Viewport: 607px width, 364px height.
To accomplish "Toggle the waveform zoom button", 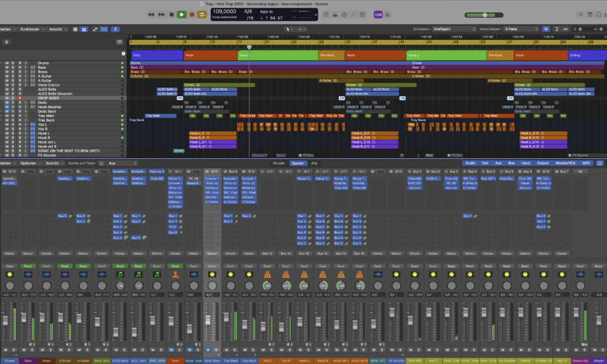I will [546, 29].
